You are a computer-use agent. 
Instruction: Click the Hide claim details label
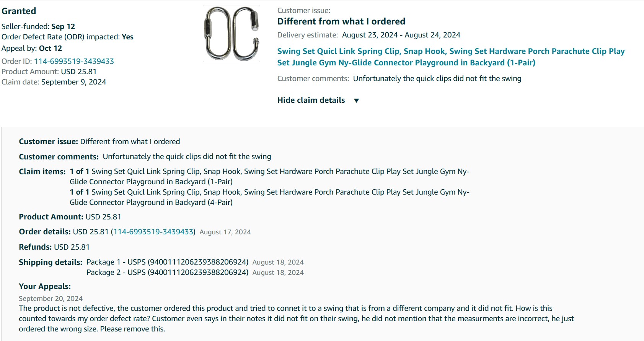click(311, 100)
